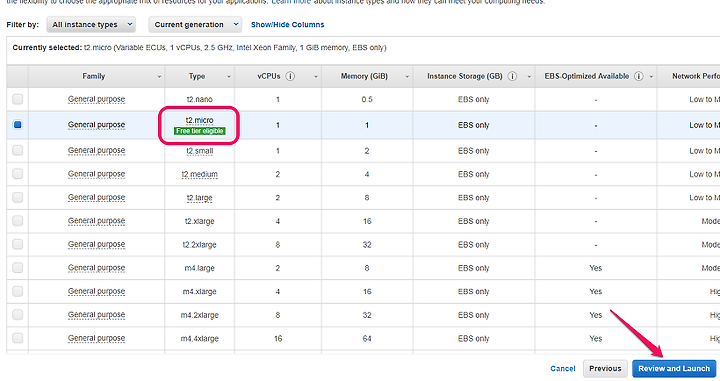
Task: Click the Previous button
Action: (x=605, y=369)
